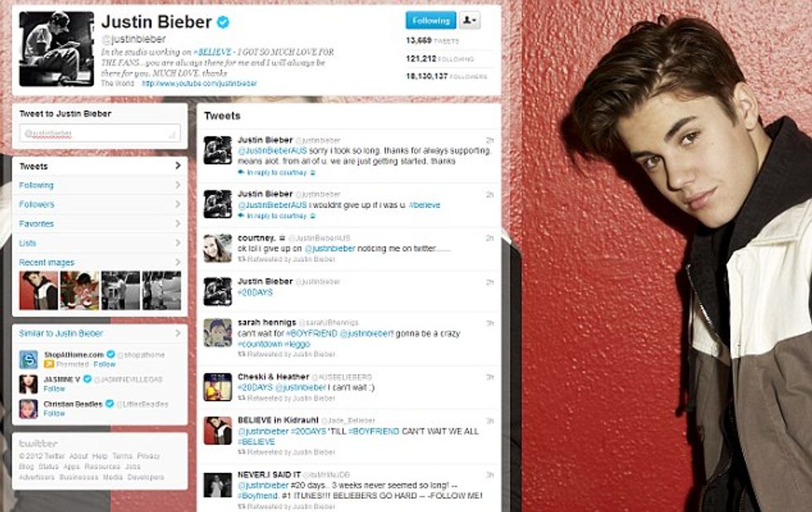
Task: Click the verified badge next to Justin Bieber
Action: (223, 22)
